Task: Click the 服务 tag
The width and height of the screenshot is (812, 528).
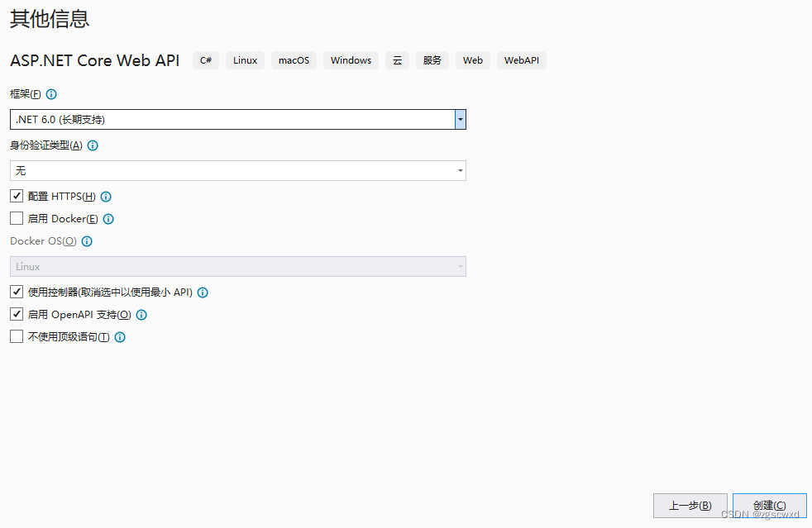Action: coord(432,60)
